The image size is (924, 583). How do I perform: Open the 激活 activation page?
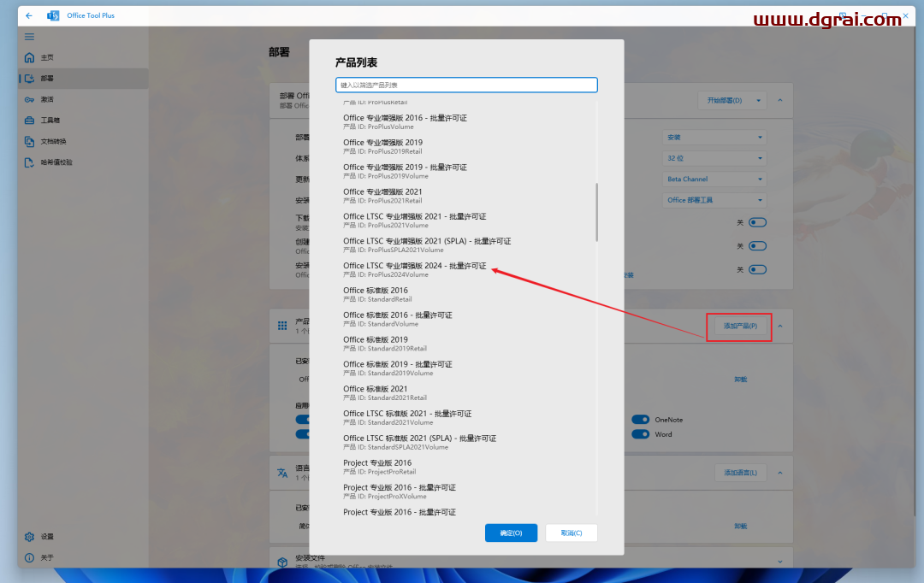[83, 99]
